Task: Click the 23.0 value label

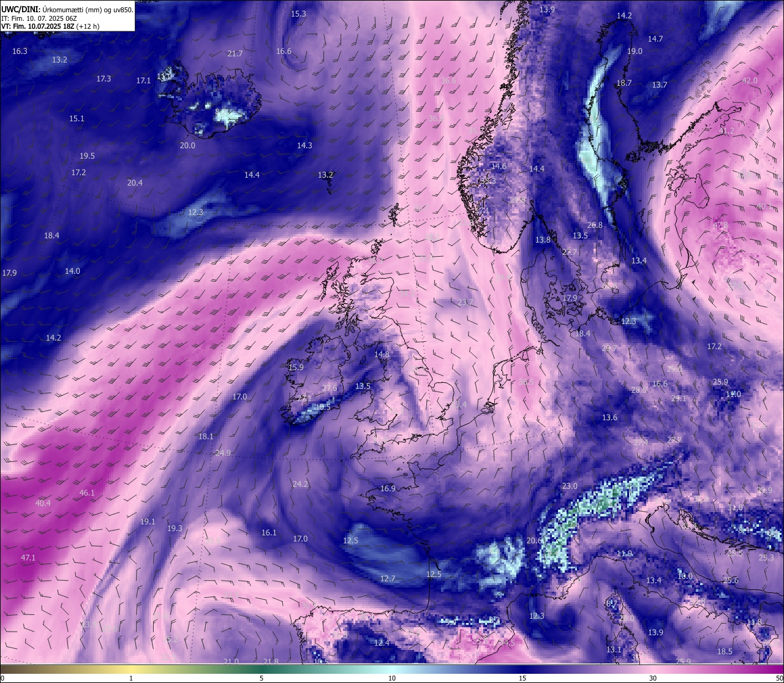Action: [570, 486]
